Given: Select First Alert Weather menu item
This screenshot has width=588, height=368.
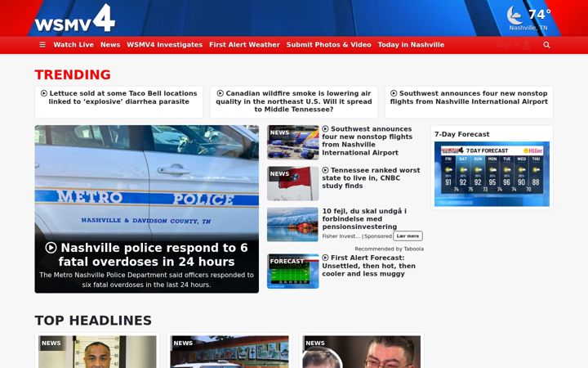Looking at the screenshot, I should (x=244, y=45).
